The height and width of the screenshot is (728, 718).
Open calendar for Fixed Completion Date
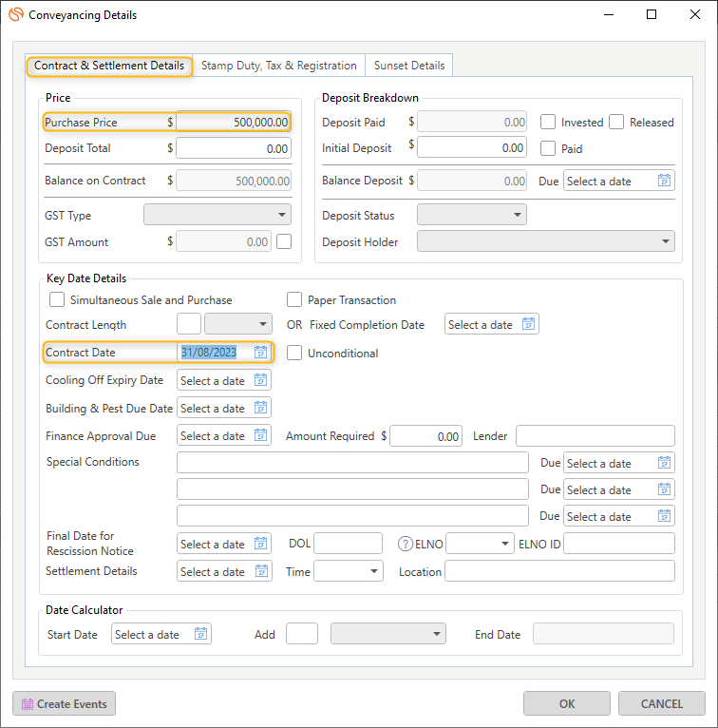pos(528,324)
